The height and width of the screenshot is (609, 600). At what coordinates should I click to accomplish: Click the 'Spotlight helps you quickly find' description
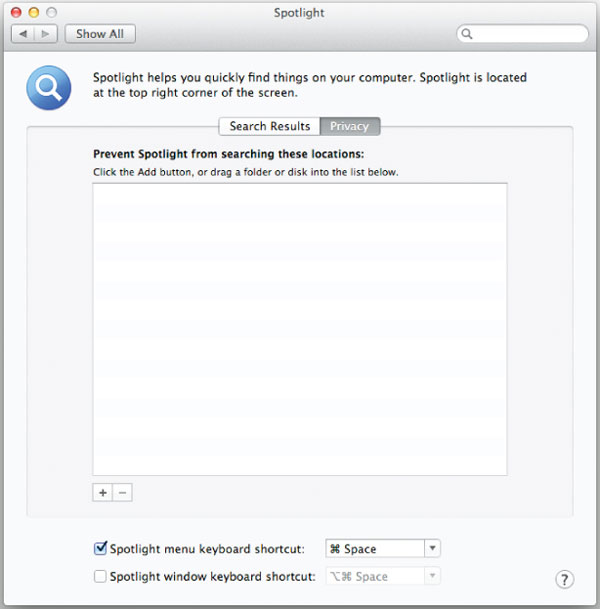(310, 85)
